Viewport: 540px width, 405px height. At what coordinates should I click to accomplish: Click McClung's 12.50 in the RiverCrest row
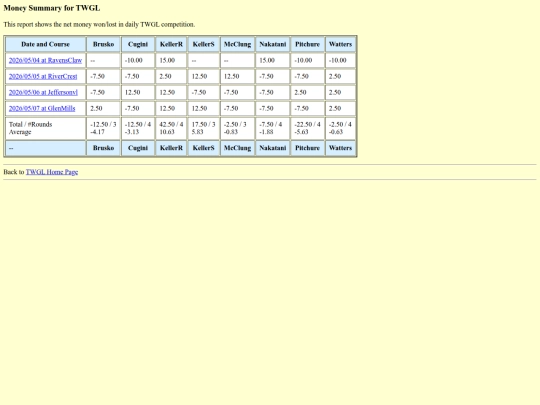(x=237, y=76)
